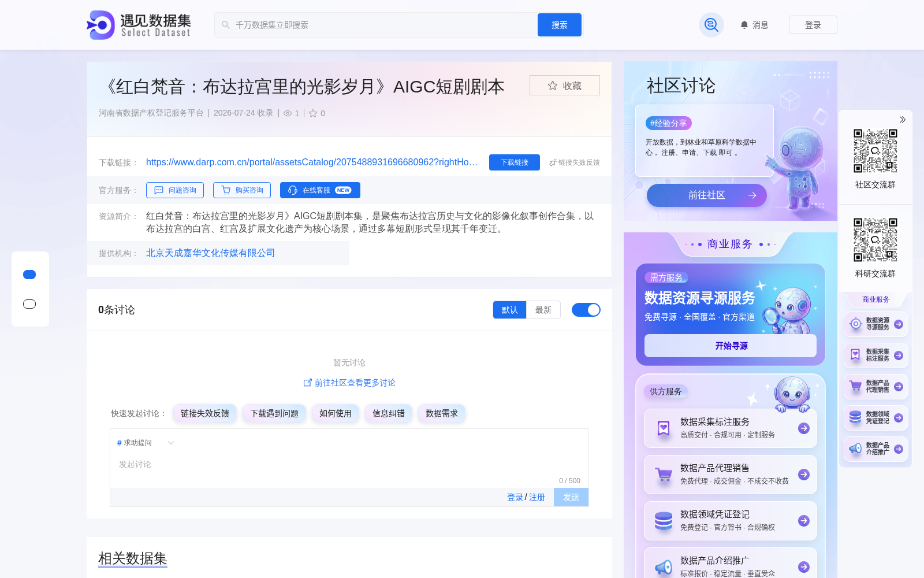Click the 遇见数据集 Select Dataset logo
This screenshot has width=924, height=578.
[139, 25]
